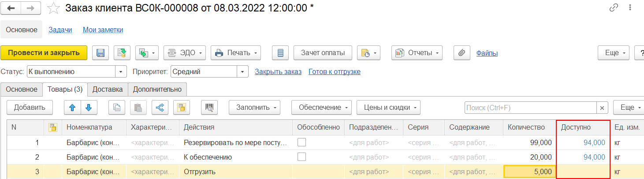This screenshot has width=644, height=179.
Task: Open the ЭДО menu
Action: (x=185, y=53)
